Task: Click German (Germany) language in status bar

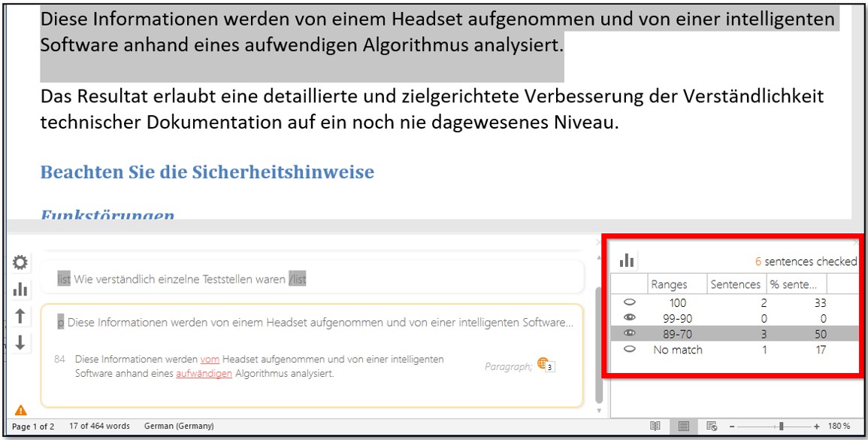Action: tap(178, 426)
